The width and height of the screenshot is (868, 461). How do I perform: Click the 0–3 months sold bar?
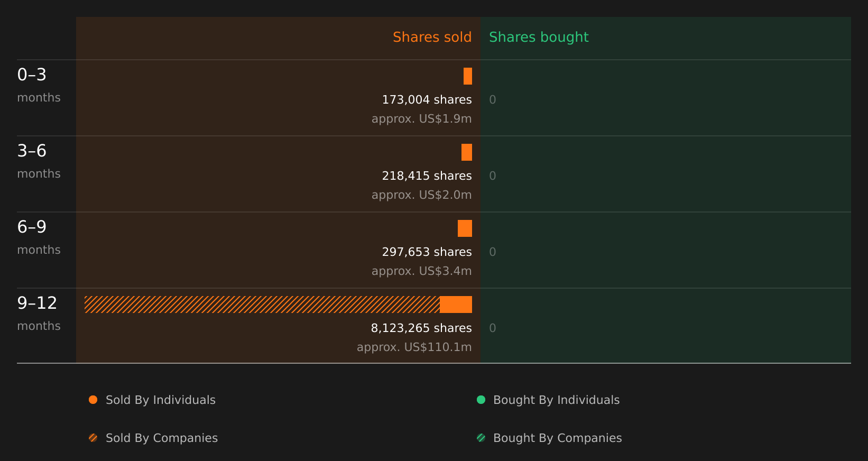click(468, 76)
